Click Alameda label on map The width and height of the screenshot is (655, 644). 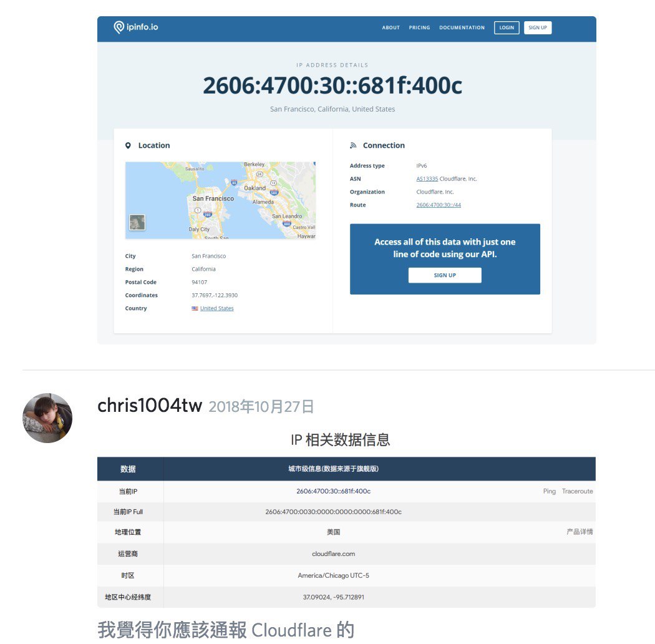[263, 202]
